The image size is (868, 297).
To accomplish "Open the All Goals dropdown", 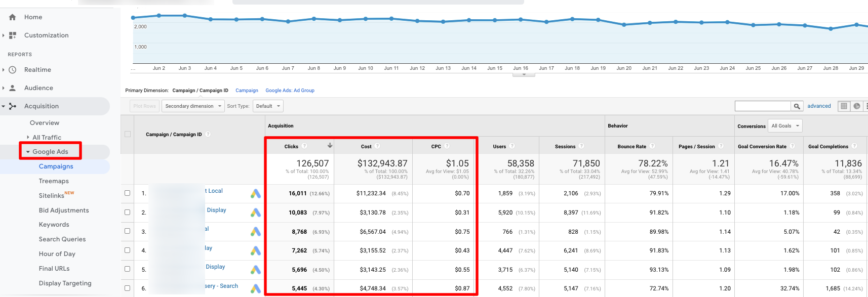I will [785, 126].
